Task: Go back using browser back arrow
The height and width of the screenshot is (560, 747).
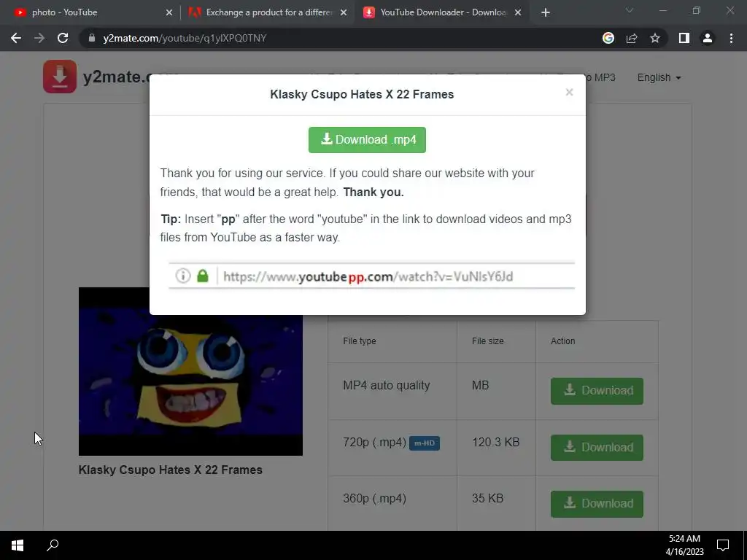Action: pyautogui.click(x=16, y=38)
